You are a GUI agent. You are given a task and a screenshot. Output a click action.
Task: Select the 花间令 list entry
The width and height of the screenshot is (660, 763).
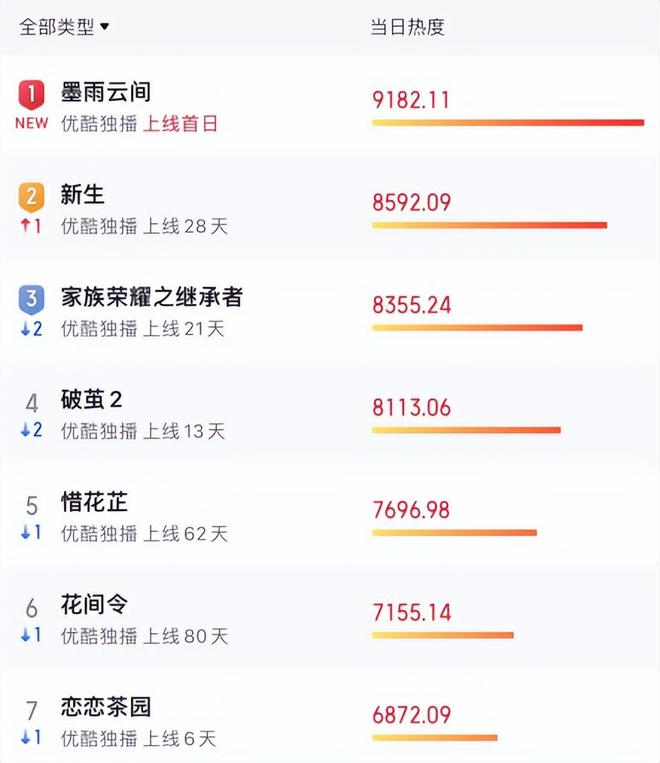tap(94, 605)
